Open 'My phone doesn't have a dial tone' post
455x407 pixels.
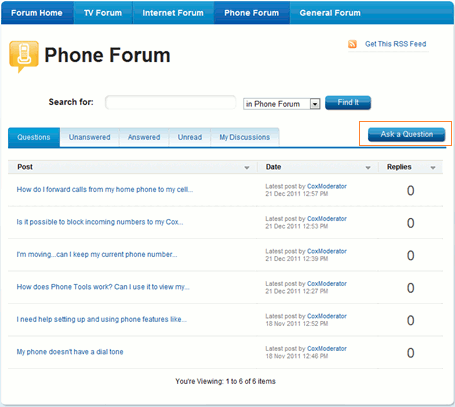70,352
